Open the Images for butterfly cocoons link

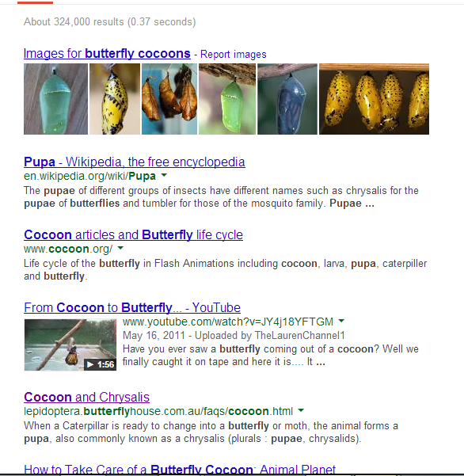pyautogui.click(x=107, y=53)
